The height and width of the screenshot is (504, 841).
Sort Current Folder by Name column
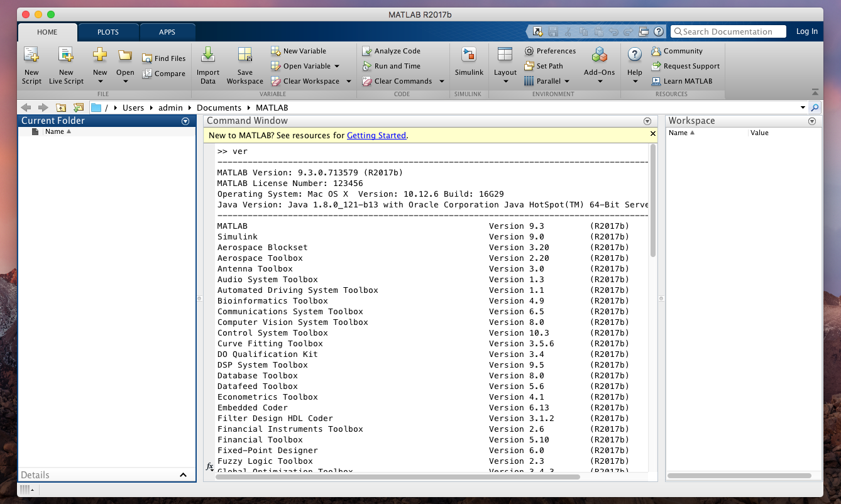click(58, 132)
